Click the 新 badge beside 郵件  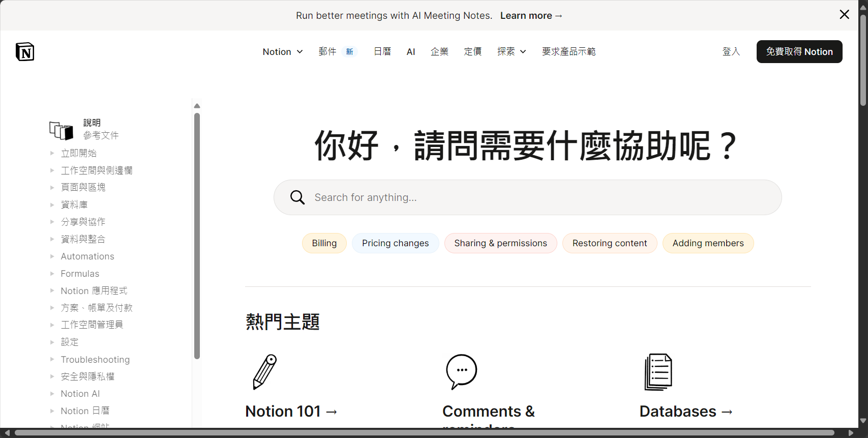pyautogui.click(x=350, y=51)
